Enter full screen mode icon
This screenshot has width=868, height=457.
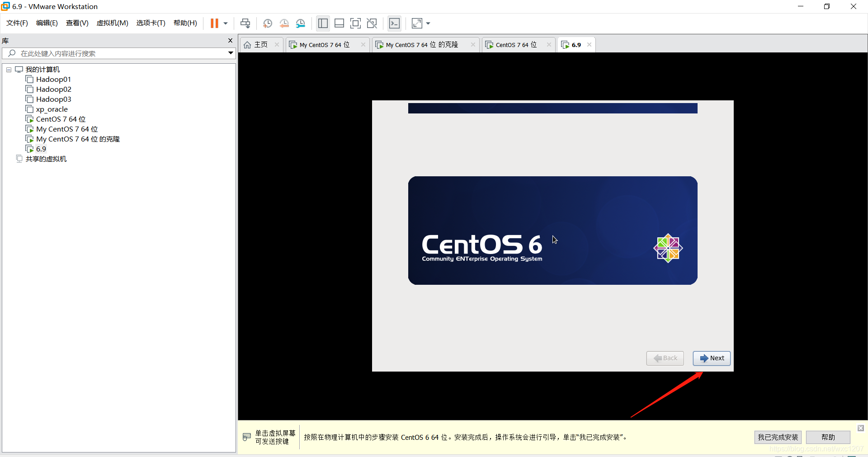pyautogui.click(x=356, y=23)
